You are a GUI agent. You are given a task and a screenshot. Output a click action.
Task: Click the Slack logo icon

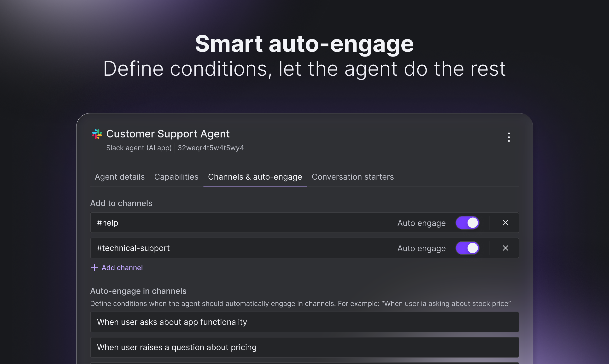tap(97, 134)
